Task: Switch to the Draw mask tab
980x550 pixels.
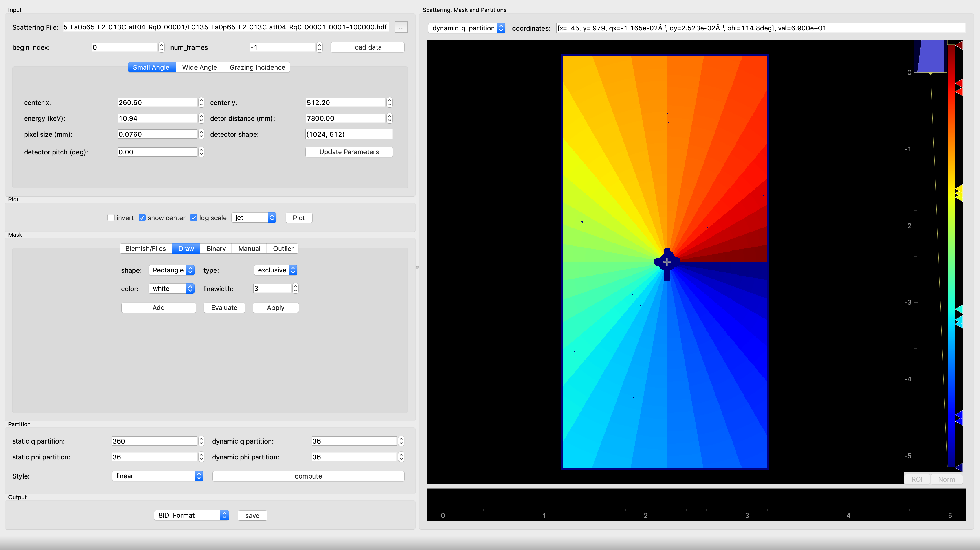Action: 186,248
